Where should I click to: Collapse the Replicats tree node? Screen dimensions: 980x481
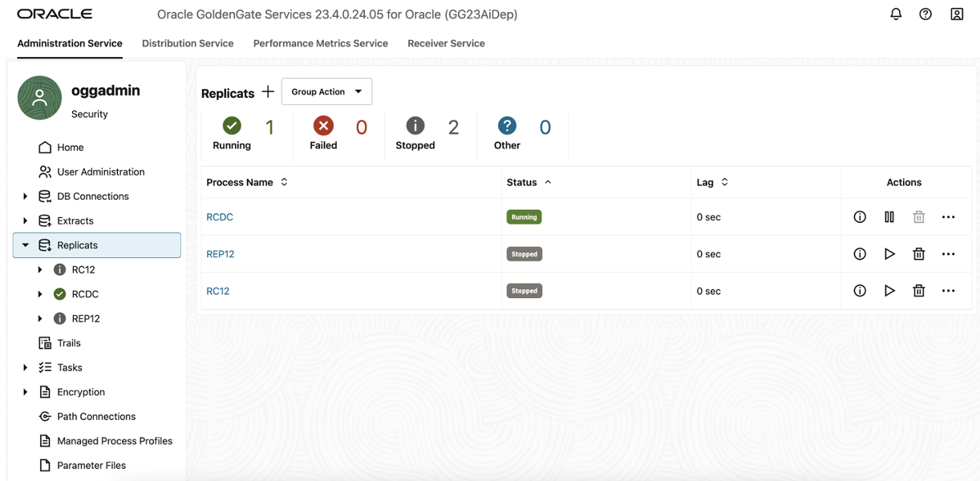(26, 245)
